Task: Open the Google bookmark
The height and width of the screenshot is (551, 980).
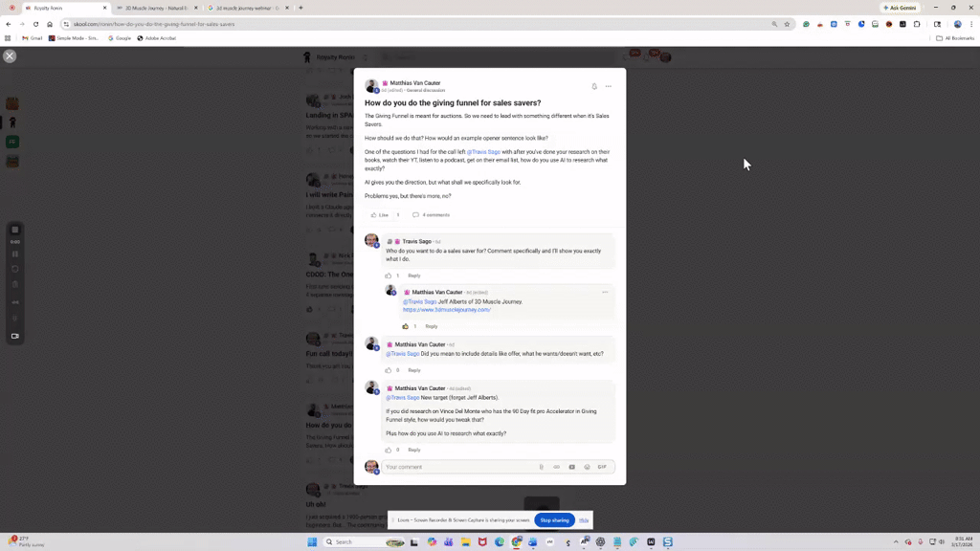Action: [x=120, y=38]
